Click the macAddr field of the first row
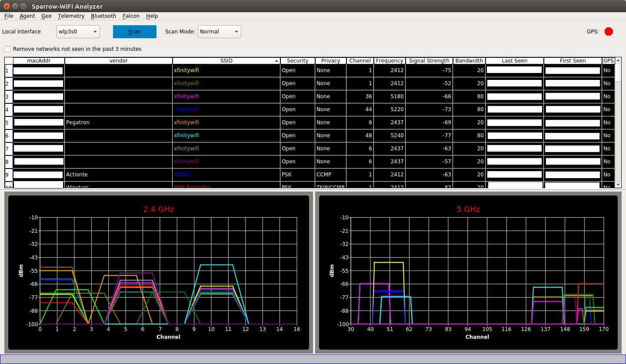 pyautogui.click(x=38, y=70)
